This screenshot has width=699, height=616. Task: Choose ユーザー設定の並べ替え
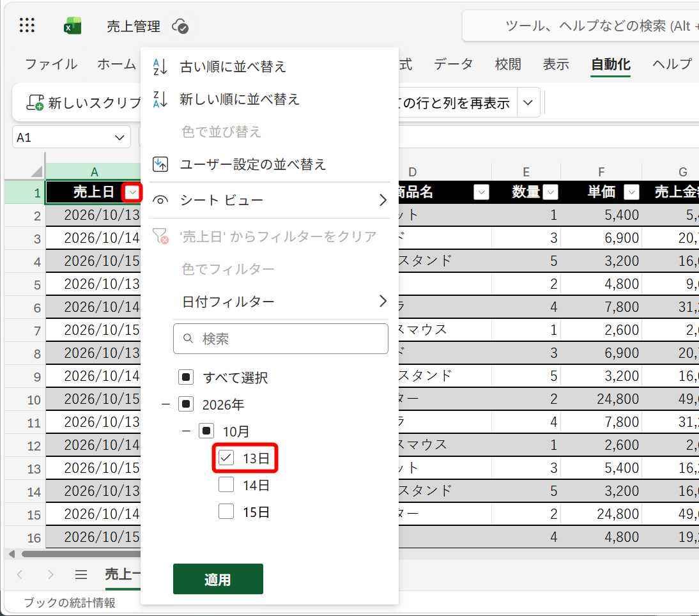[x=269, y=164]
